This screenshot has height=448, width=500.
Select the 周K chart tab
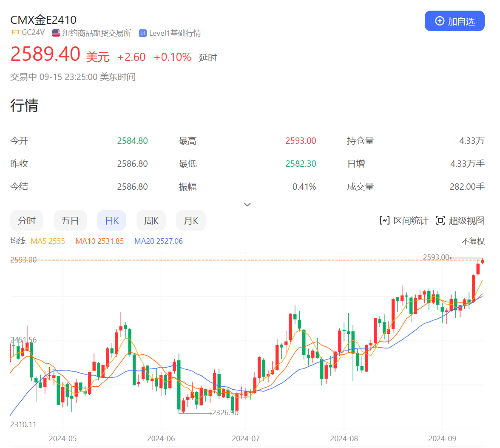151,220
